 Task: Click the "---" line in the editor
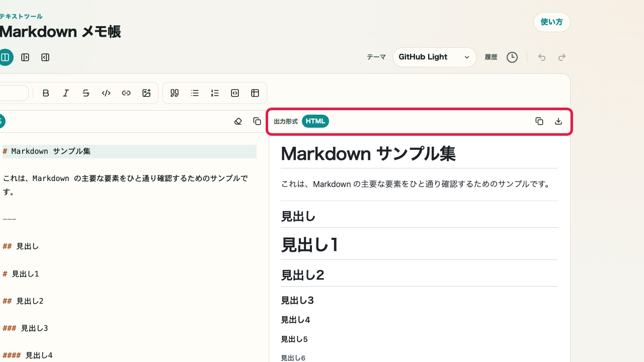(x=10, y=219)
